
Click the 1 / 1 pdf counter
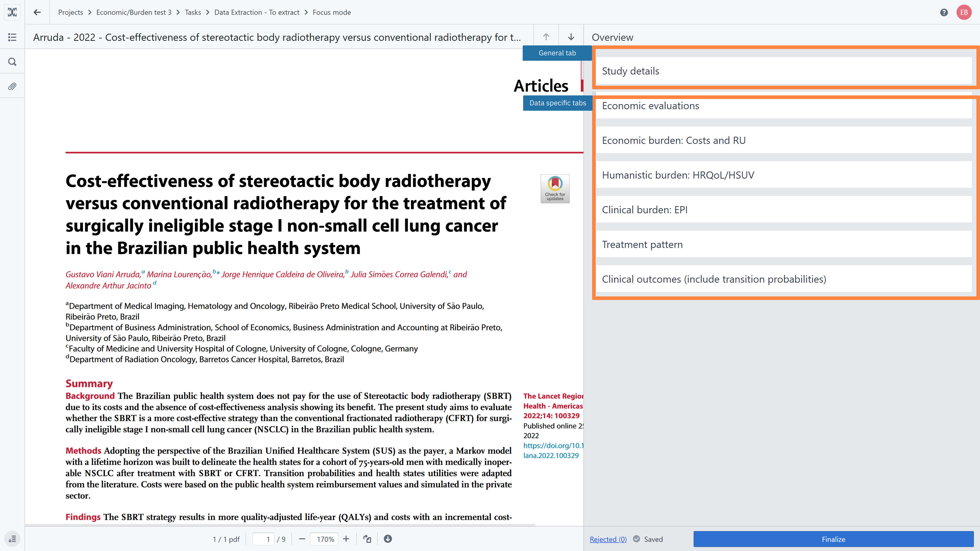pyautogui.click(x=226, y=539)
